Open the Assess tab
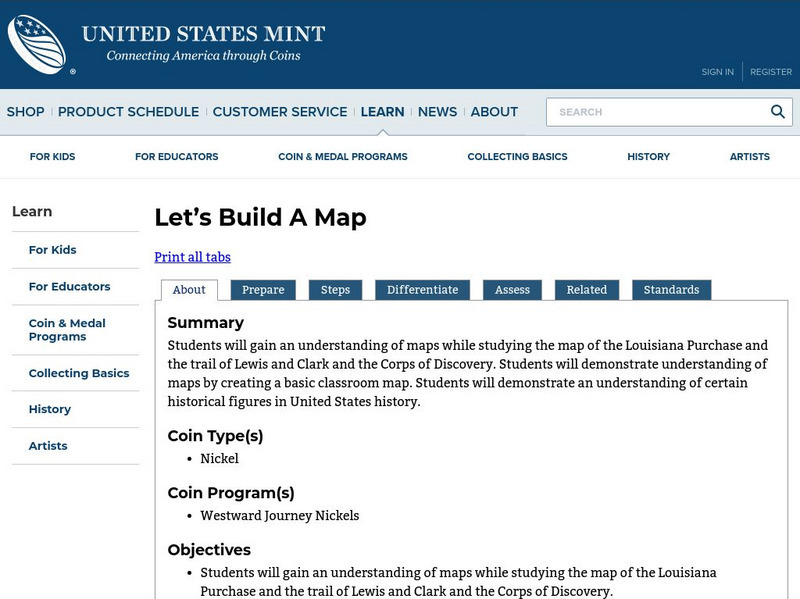This screenshot has width=800, height=599. (512, 289)
